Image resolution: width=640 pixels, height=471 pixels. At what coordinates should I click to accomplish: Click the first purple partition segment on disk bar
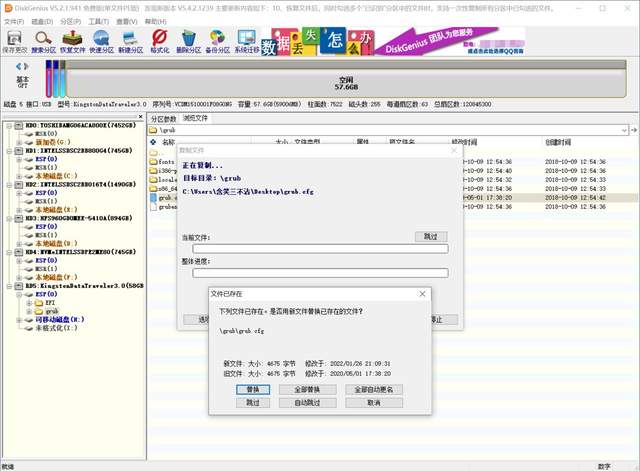pos(49,79)
